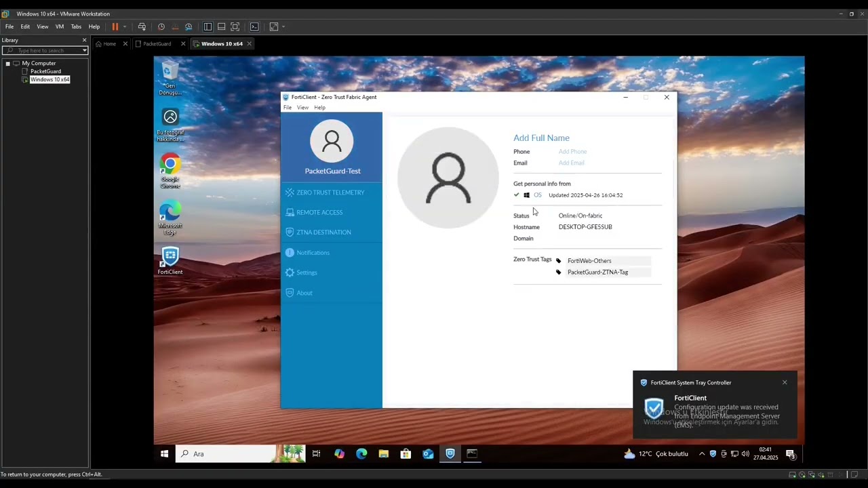This screenshot has height=488, width=868.
Task: Close the Library panel
Action: [84, 40]
